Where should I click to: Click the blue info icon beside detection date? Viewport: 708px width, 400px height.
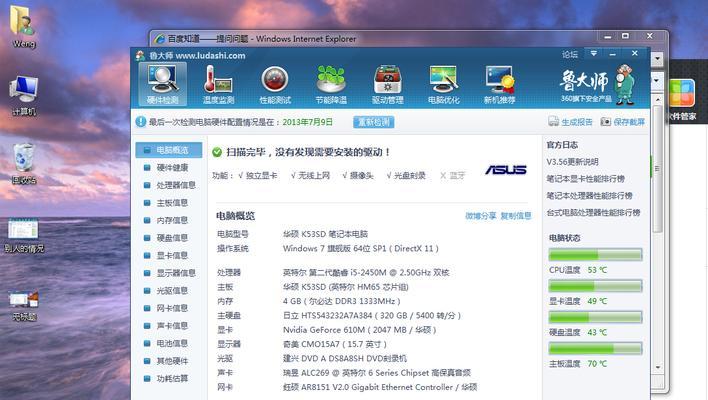coord(141,121)
